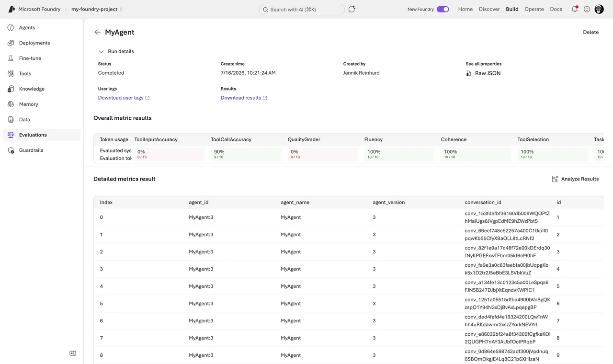The height and width of the screenshot is (364, 613).
Task: Open the Deployments sidebar icon
Action: (x=11, y=43)
